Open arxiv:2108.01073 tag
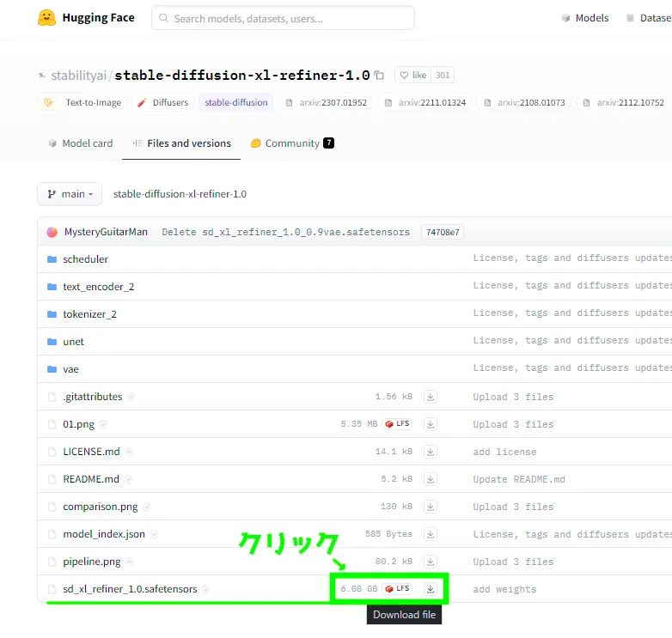The width and height of the screenshot is (672, 638). 524,103
